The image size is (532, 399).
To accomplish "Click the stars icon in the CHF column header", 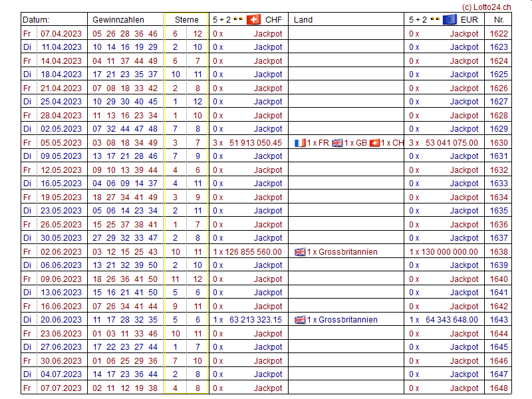I will click(x=237, y=20).
